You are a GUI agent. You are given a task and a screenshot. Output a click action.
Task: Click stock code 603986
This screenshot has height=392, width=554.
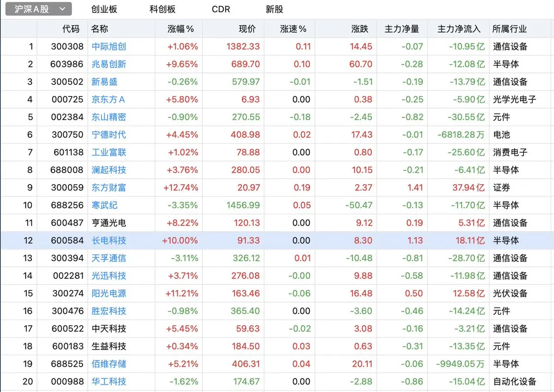67,64
